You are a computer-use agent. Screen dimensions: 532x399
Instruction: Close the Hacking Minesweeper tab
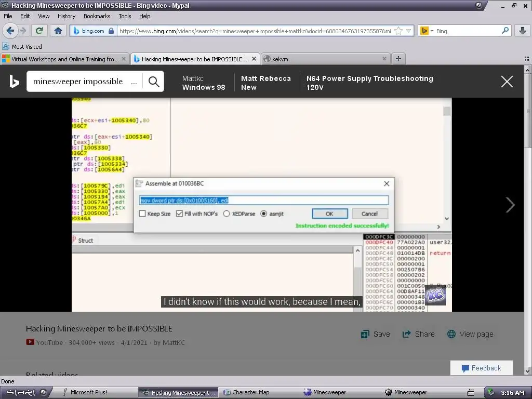pos(254,59)
